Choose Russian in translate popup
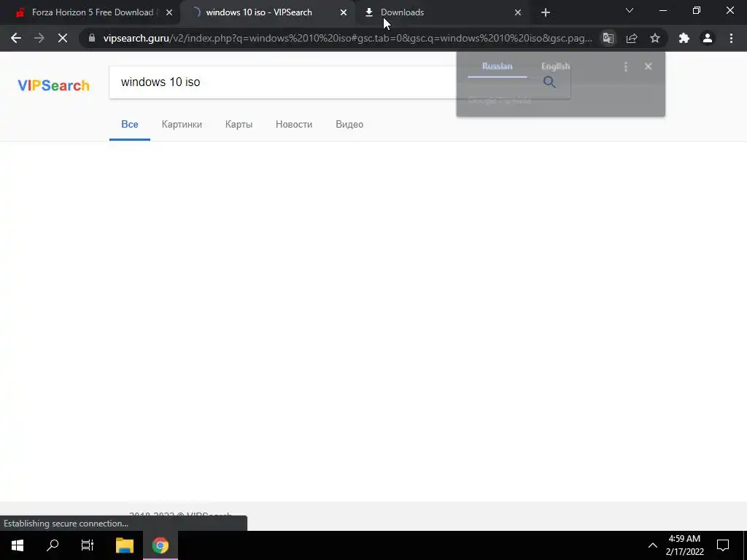The height and width of the screenshot is (560, 747). pyautogui.click(x=497, y=66)
